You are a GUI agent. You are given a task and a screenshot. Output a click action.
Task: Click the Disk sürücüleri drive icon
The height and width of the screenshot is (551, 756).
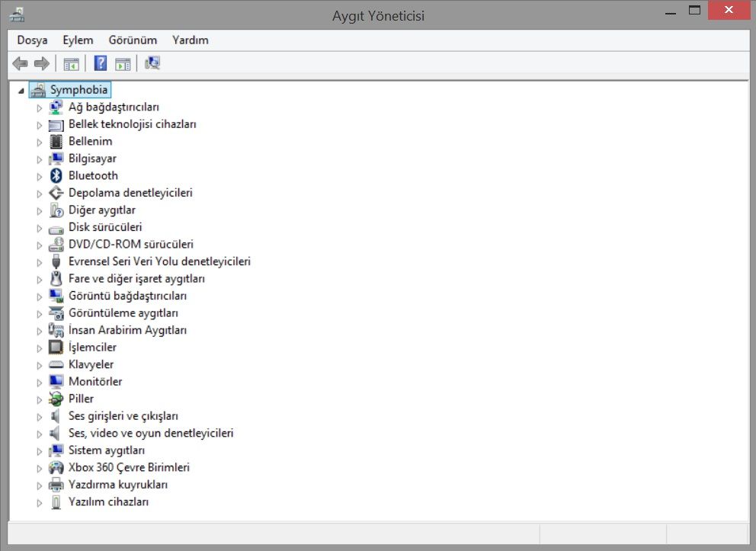pos(56,229)
